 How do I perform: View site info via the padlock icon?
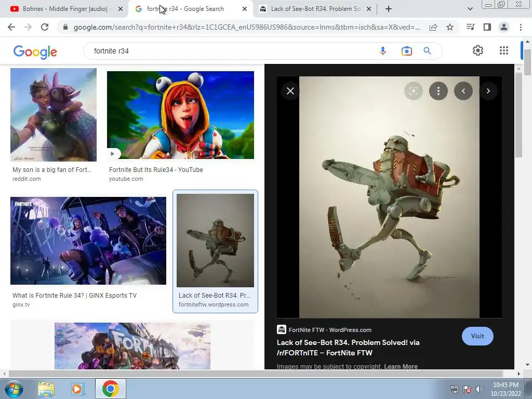pyautogui.click(x=65, y=27)
